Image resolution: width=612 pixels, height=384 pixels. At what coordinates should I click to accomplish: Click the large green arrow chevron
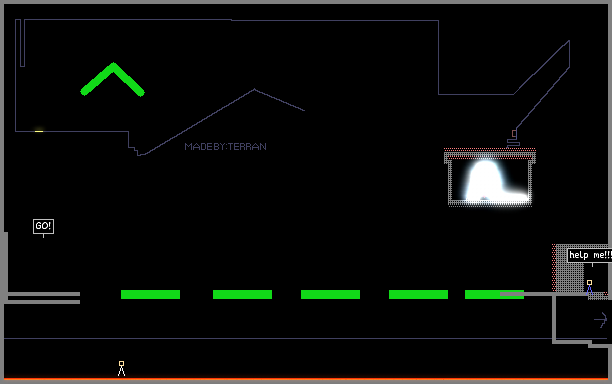coord(112,79)
